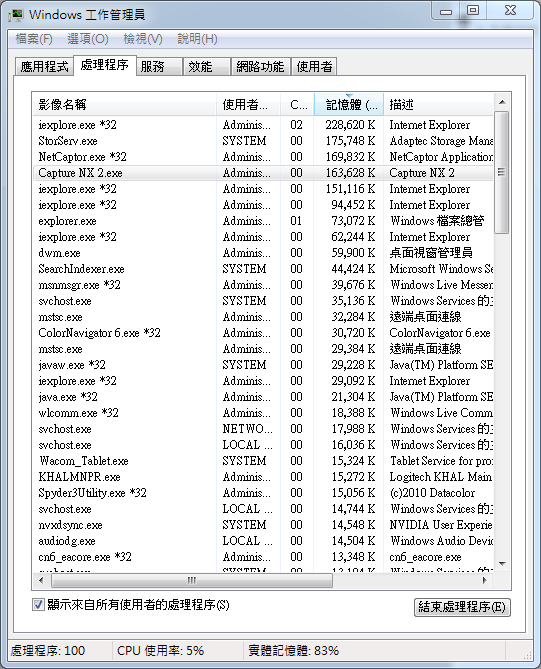The image size is (541, 669).
Task: Open the 選項(O) menu
Action: click(88, 39)
